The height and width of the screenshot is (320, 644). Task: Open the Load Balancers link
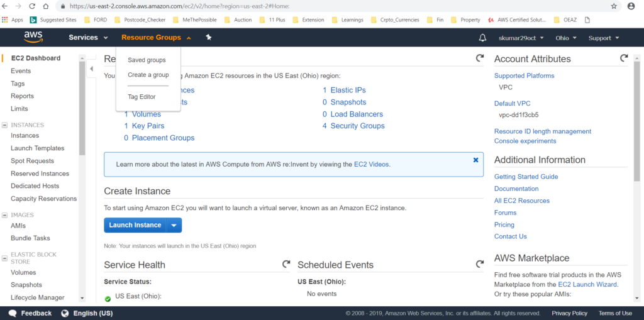click(357, 114)
